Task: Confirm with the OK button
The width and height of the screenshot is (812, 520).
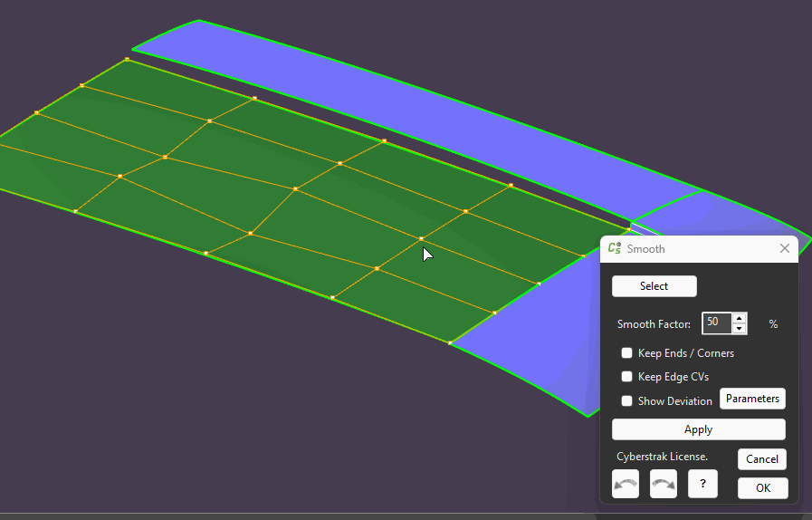Action: pyautogui.click(x=762, y=488)
